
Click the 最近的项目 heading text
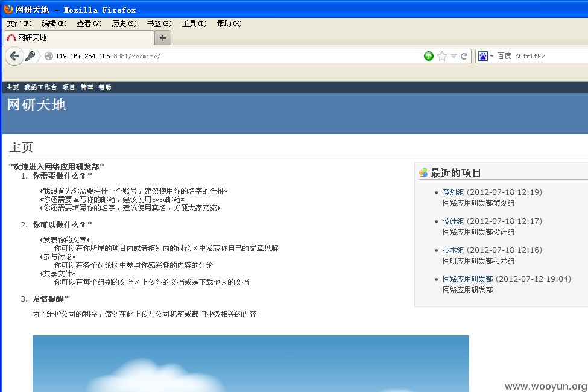456,173
